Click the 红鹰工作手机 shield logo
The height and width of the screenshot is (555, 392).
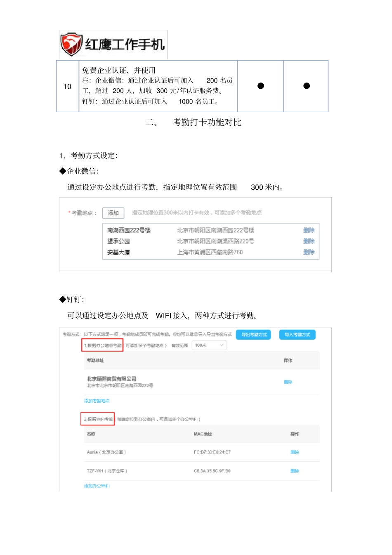pos(72,44)
